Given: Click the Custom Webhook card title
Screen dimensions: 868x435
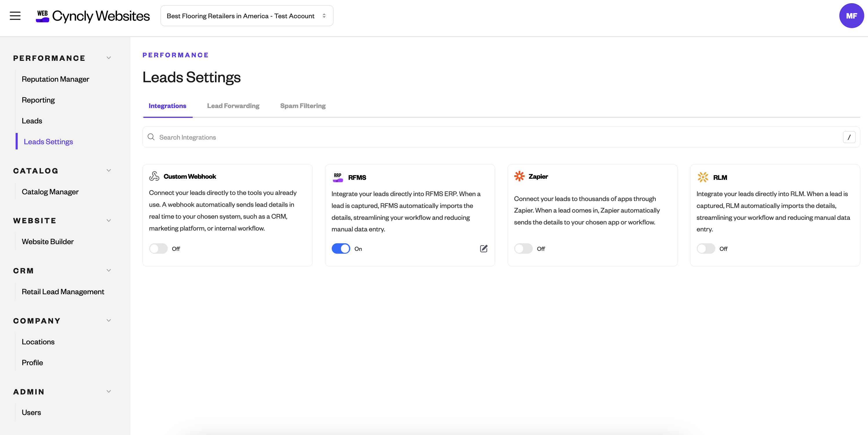Looking at the screenshot, I should point(190,177).
